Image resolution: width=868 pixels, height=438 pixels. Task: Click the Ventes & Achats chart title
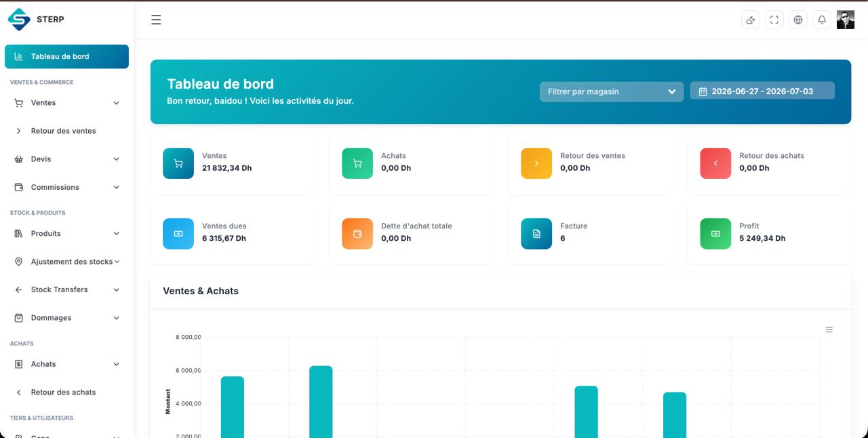201,291
